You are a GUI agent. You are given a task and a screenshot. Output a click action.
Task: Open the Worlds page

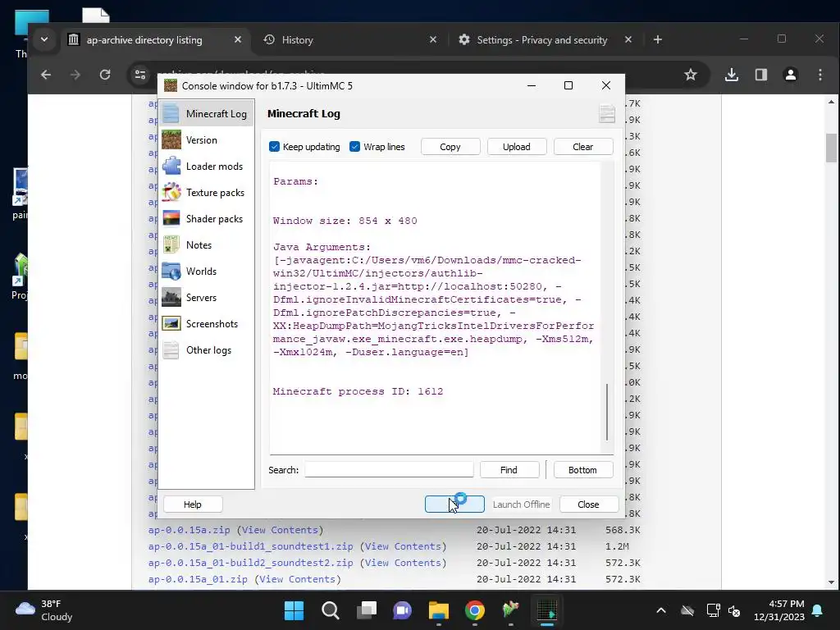pyautogui.click(x=207, y=271)
